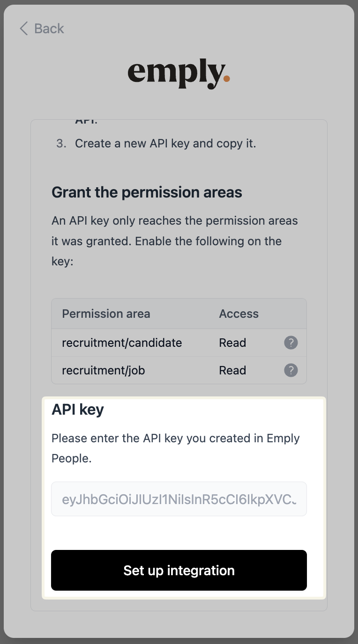
Task: Click the API key section heading
Action: 78,410
